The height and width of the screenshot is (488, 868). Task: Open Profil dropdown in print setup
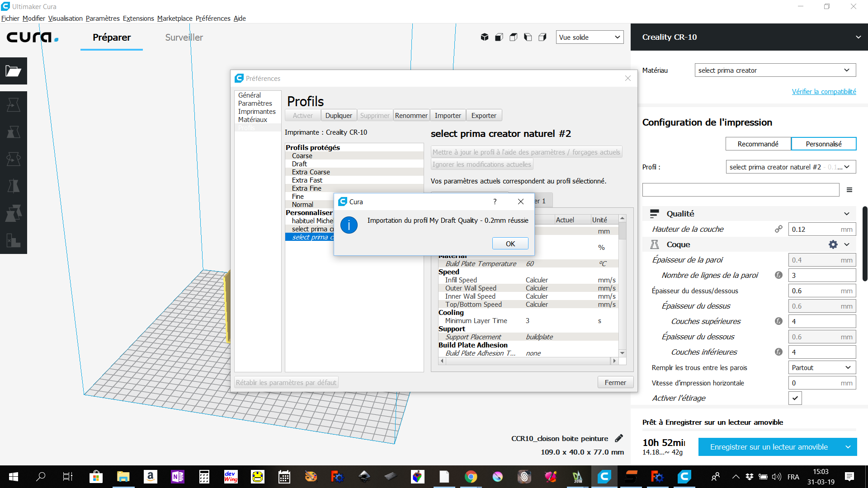[791, 167]
